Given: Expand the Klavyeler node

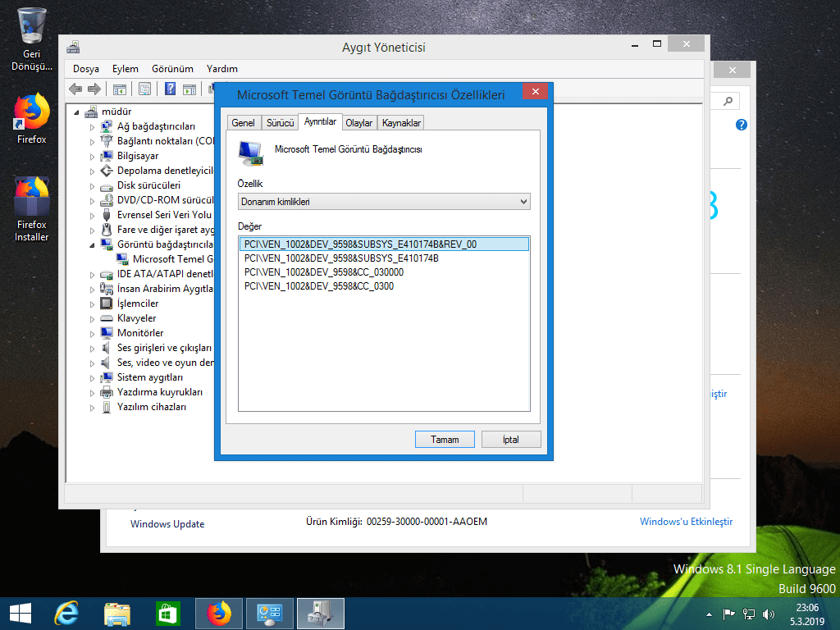Looking at the screenshot, I should tap(92, 319).
